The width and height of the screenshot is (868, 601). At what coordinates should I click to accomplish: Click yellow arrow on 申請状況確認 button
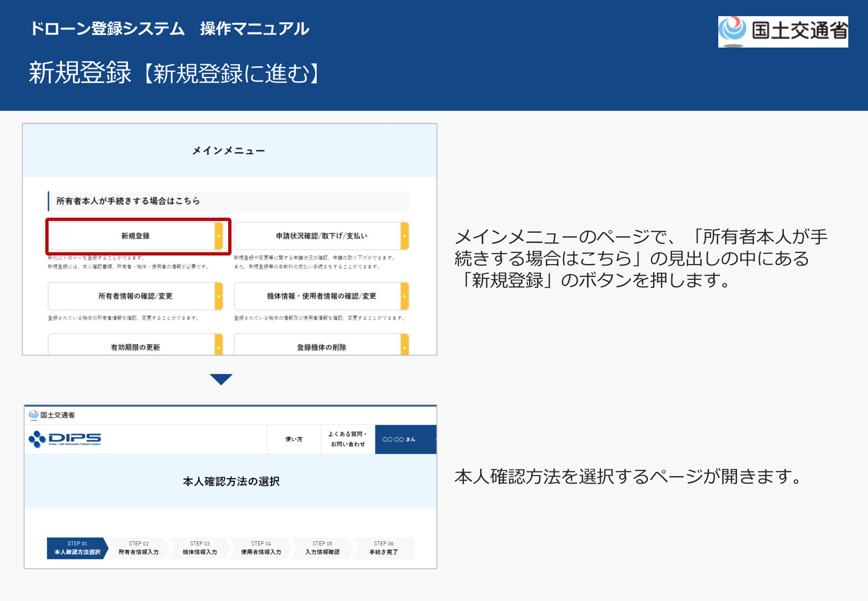click(405, 236)
